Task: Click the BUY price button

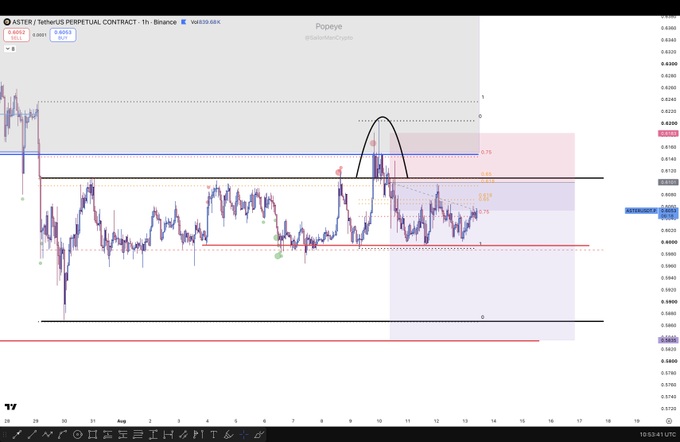Action: (x=63, y=35)
